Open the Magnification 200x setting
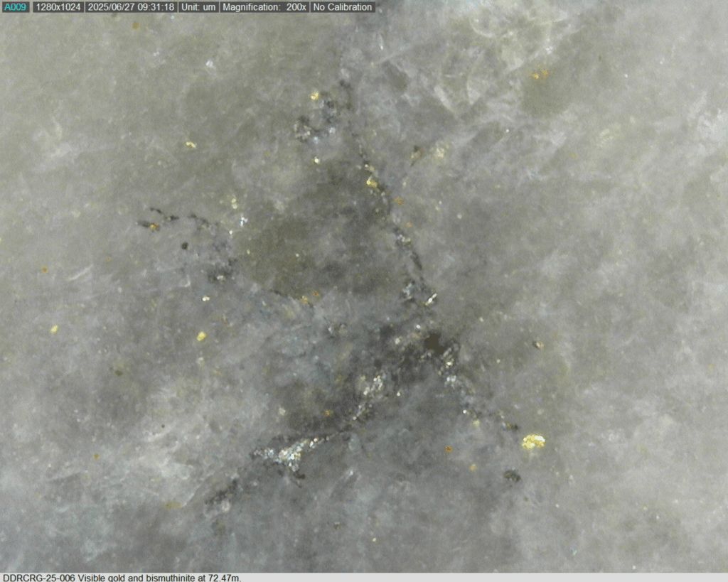 (263, 7)
